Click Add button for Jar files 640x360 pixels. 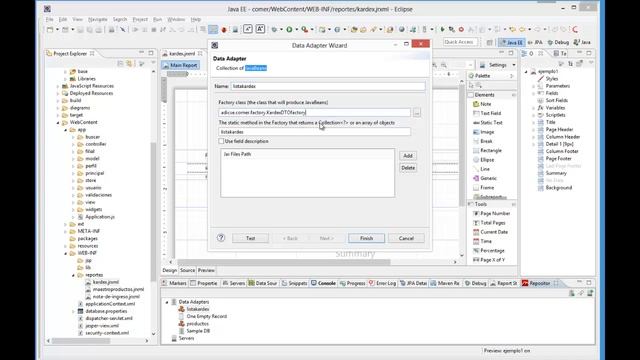tap(408, 156)
